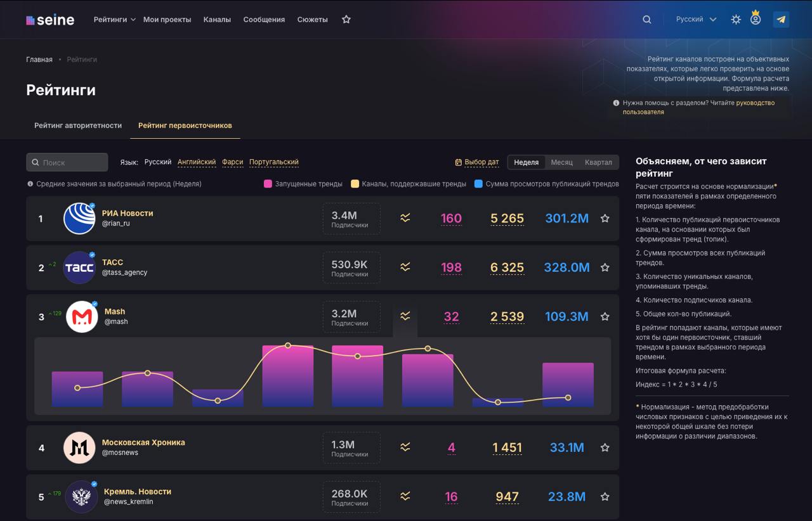Viewport: 812px width, 521px height.
Task: Click the info icon beside Средние значения
Action: click(30, 184)
